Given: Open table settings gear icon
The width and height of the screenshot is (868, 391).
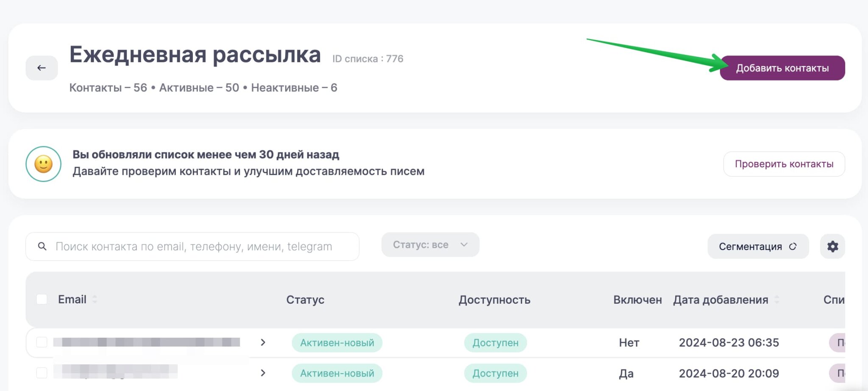Looking at the screenshot, I should [832, 247].
